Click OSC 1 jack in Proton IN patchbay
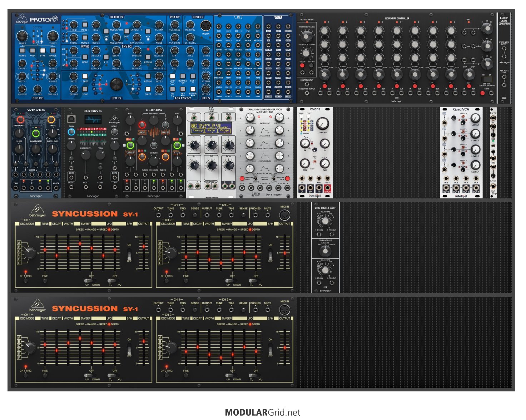The width and height of the screenshot is (526, 420). point(218,27)
